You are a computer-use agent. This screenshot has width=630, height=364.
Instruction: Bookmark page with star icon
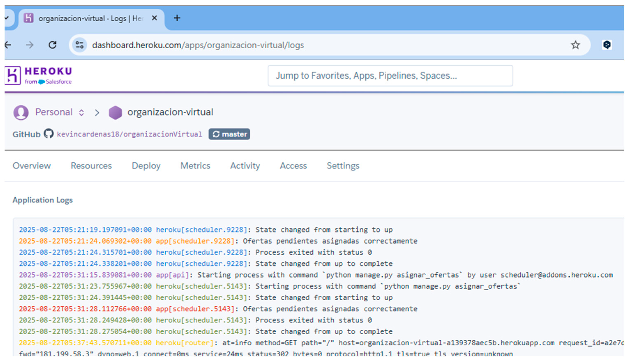point(575,45)
